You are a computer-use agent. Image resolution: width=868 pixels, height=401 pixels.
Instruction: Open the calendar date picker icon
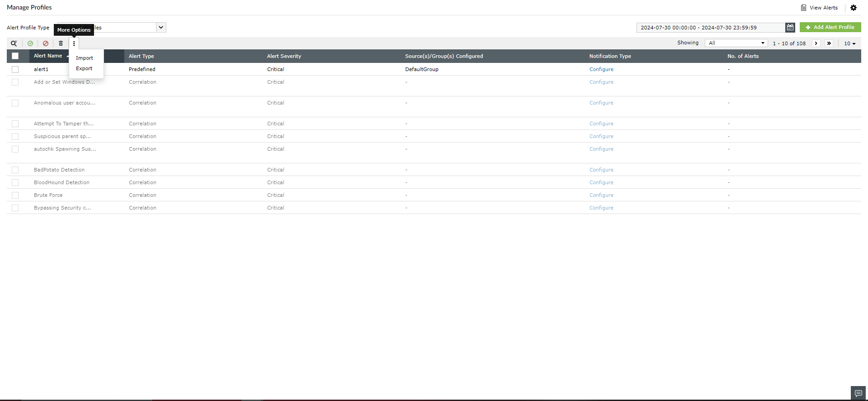[790, 28]
